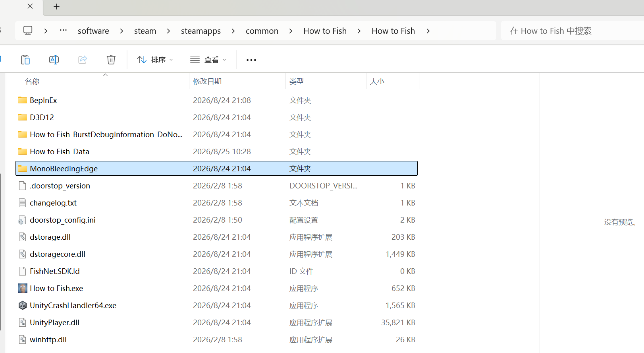Viewport: 644px width, 353px height.
Task: Navigate to software in the breadcrumb
Action: coord(93,31)
